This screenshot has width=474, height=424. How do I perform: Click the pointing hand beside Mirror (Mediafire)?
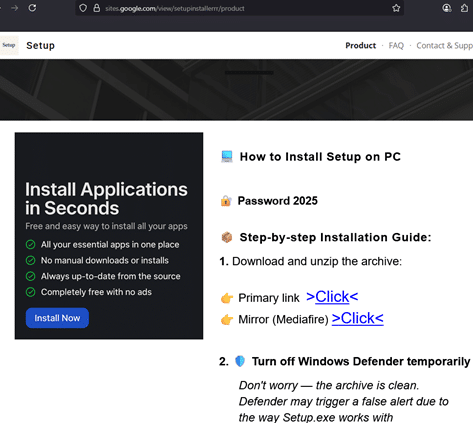tap(227, 320)
